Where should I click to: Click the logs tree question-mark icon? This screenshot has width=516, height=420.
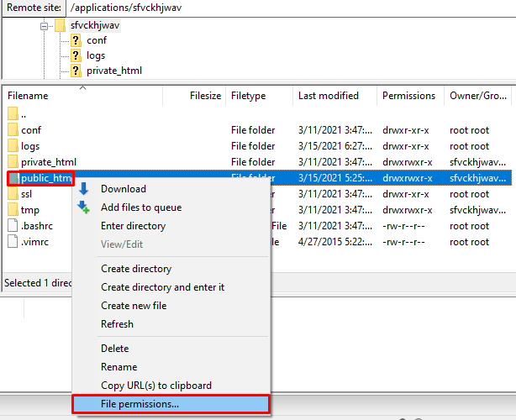point(76,55)
